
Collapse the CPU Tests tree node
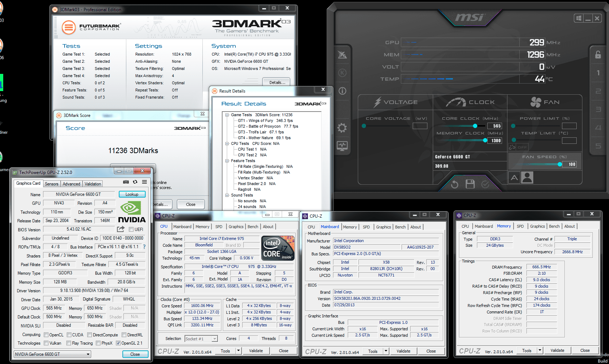tap(227, 144)
